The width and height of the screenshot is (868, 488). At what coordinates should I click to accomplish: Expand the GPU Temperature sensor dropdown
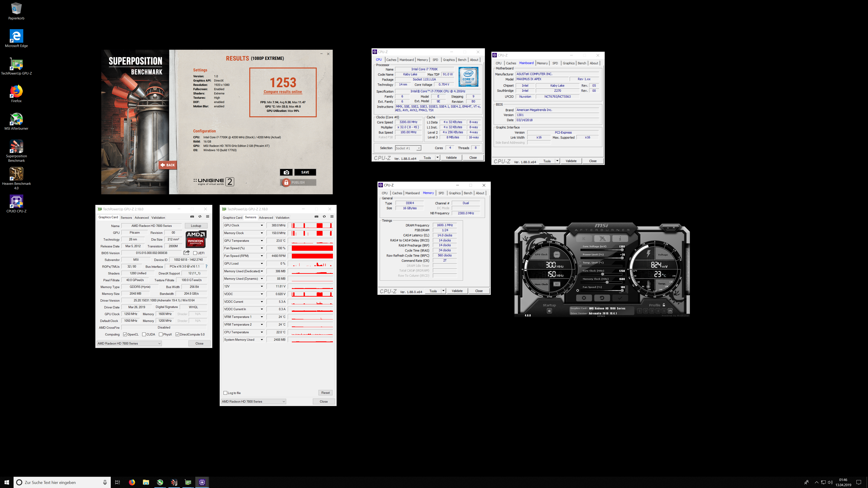(262, 240)
